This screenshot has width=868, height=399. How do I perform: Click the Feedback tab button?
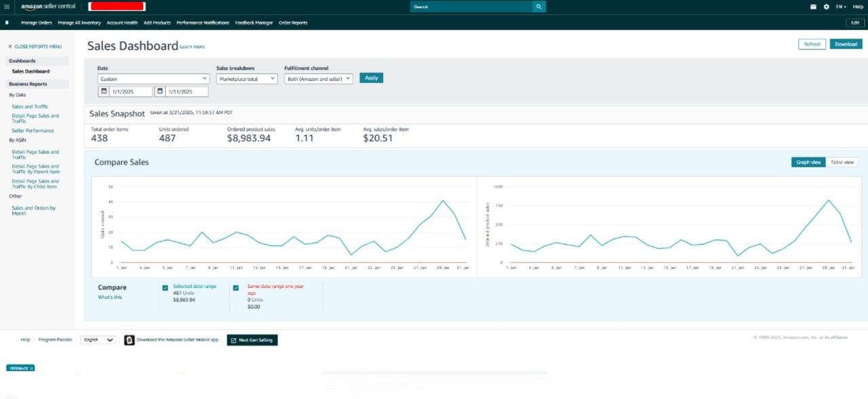[20, 368]
